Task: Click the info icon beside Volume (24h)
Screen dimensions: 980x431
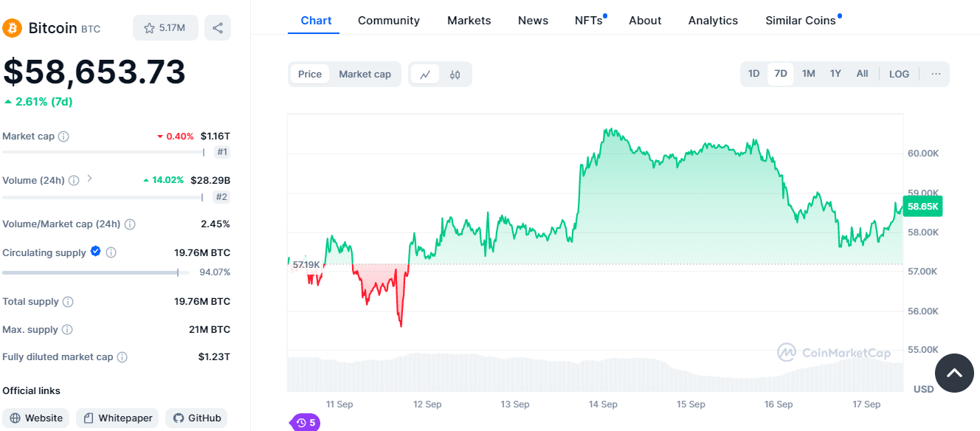Action: tap(74, 180)
